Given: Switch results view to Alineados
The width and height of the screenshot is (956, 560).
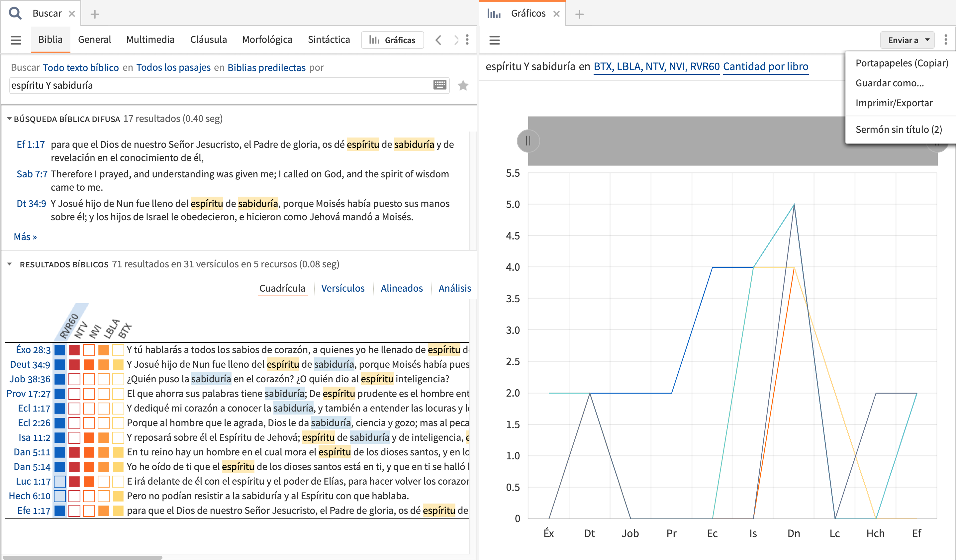Looking at the screenshot, I should coord(401,288).
